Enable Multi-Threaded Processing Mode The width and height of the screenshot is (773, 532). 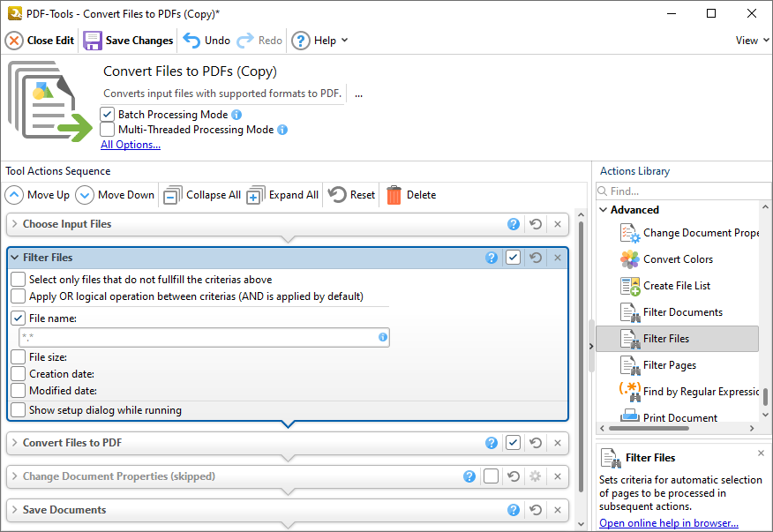pyautogui.click(x=107, y=130)
